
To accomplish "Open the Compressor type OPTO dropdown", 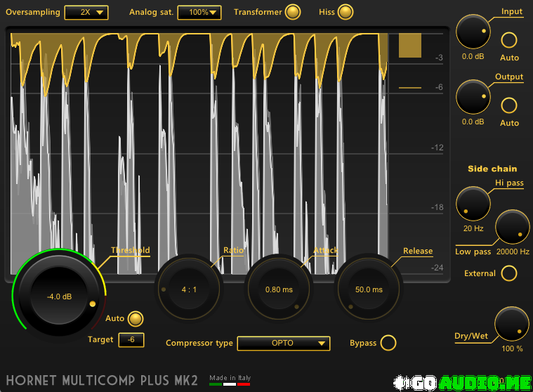I will click(284, 343).
